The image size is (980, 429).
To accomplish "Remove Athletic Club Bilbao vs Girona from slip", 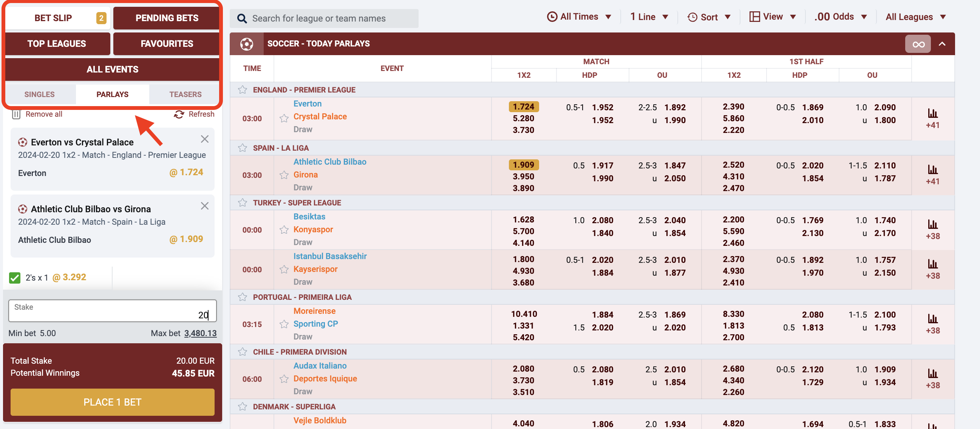I will [x=205, y=206].
